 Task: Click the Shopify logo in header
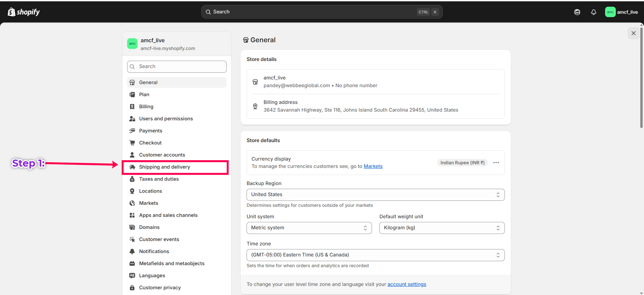[x=23, y=12]
